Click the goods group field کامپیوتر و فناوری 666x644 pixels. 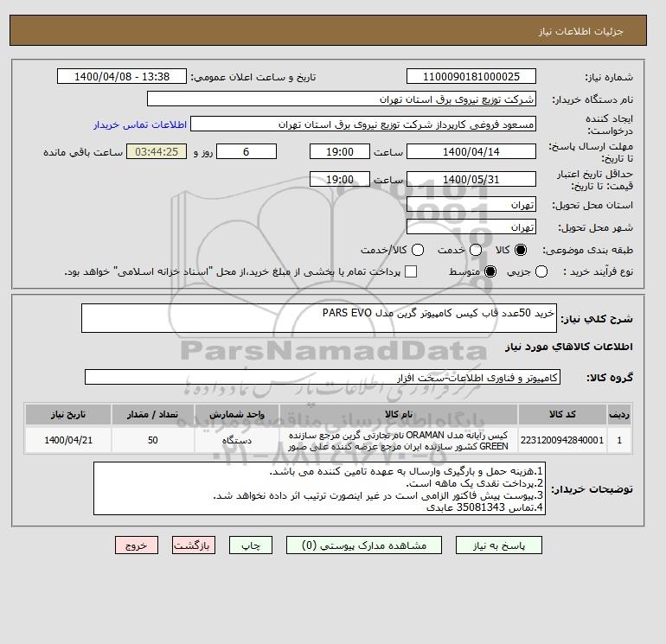(x=323, y=377)
